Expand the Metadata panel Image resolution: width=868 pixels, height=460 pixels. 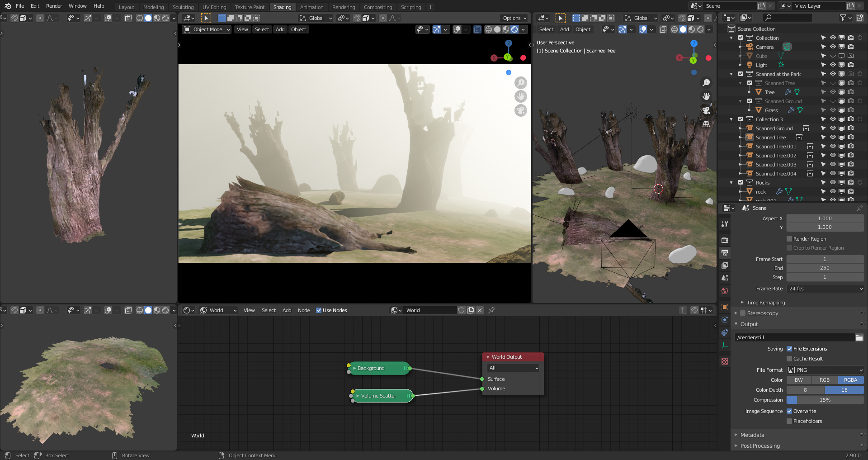coord(752,435)
